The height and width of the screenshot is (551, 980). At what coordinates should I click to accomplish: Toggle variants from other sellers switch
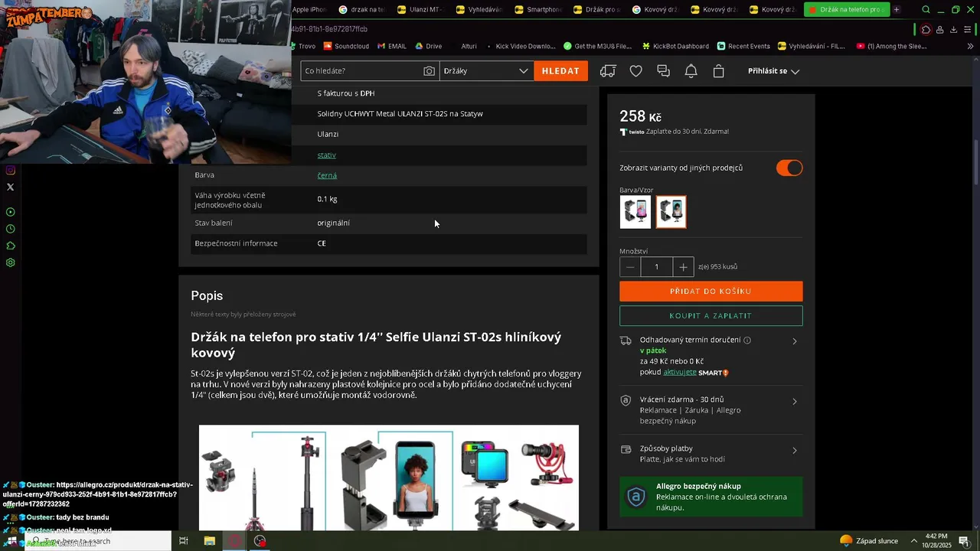789,168
